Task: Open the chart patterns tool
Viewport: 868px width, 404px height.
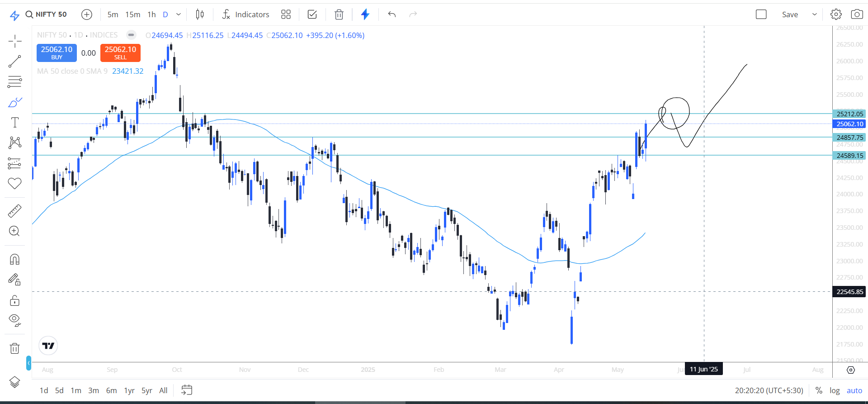Action: [15, 143]
